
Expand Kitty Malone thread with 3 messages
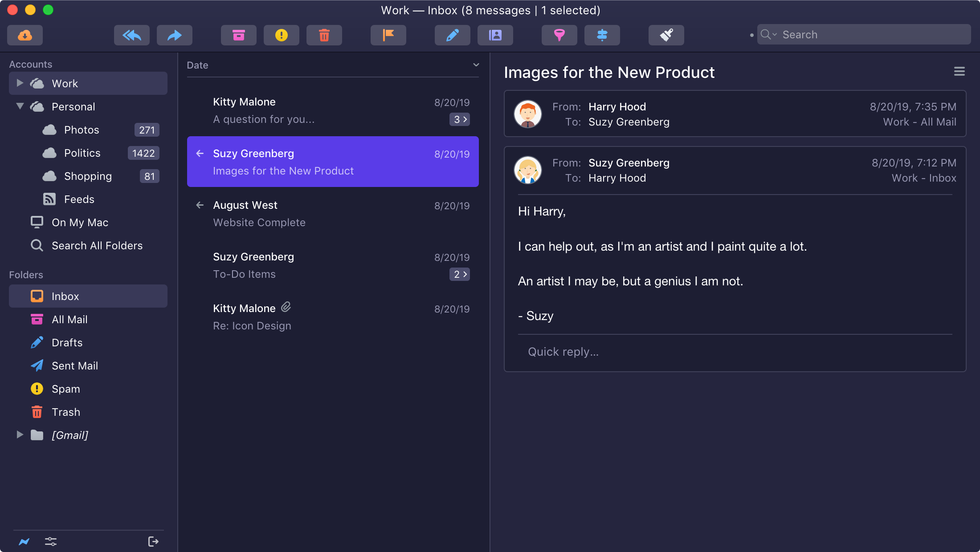tap(459, 119)
